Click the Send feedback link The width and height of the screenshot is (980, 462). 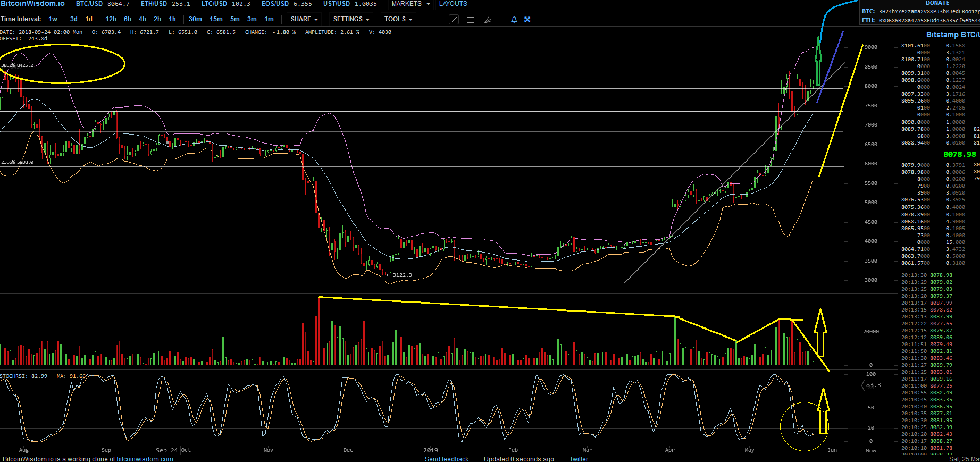[x=447, y=459]
